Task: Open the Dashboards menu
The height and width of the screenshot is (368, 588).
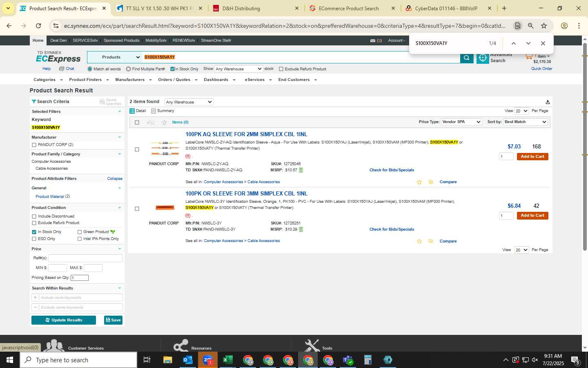Action: click(x=220, y=80)
